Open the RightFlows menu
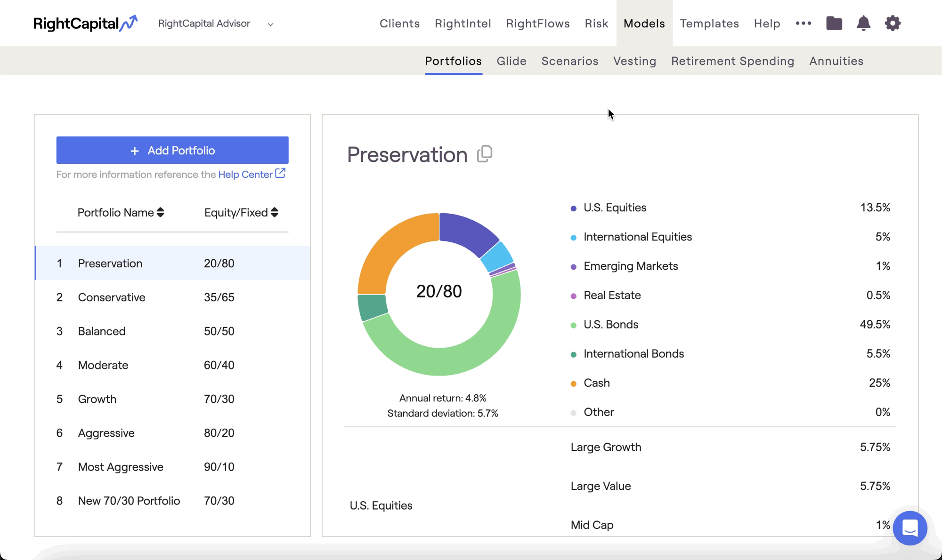The width and height of the screenshot is (942, 560). coord(538,24)
